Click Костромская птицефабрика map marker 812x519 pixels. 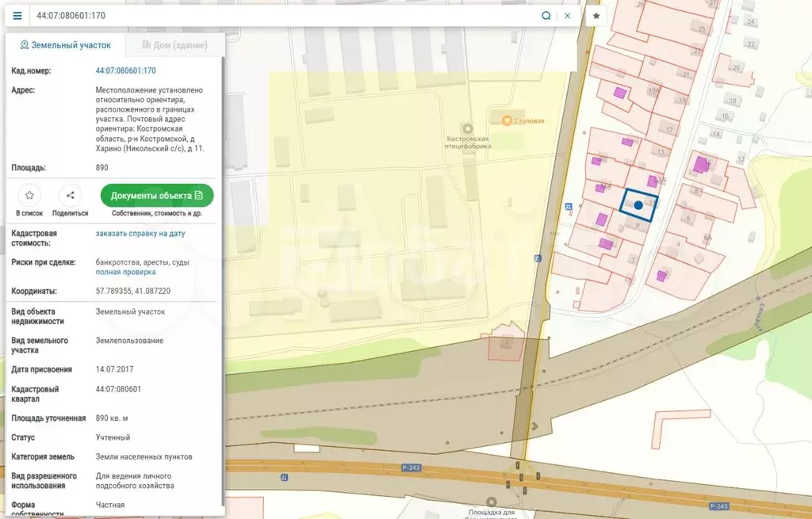pos(468,128)
